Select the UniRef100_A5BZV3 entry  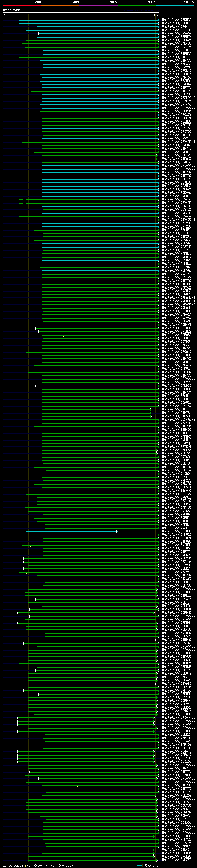(177, 453)
